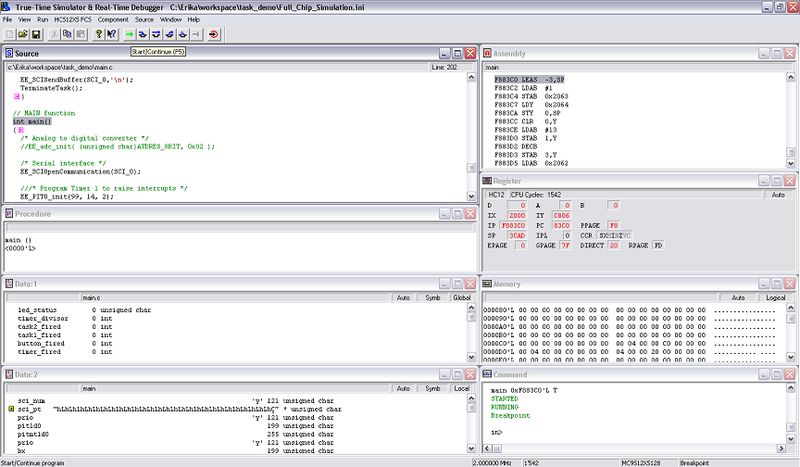The width and height of the screenshot is (800, 467).
Task: Toggle Auto mode in Data:2 window
Action: [404, 388]
